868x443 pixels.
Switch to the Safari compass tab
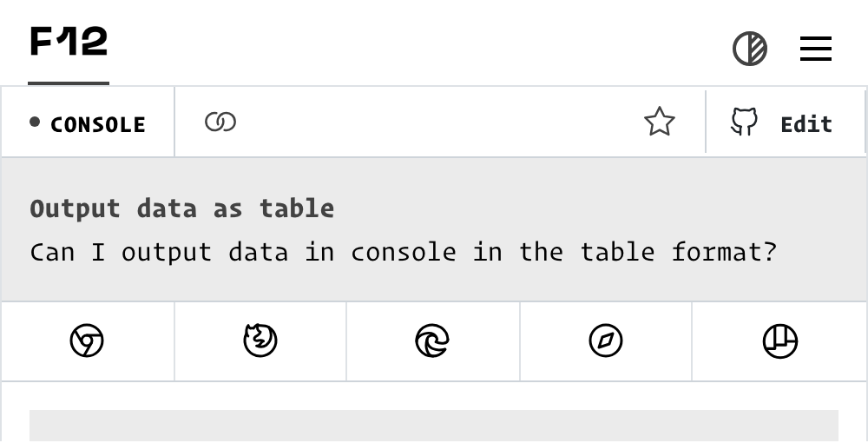(x=606, y=341)
